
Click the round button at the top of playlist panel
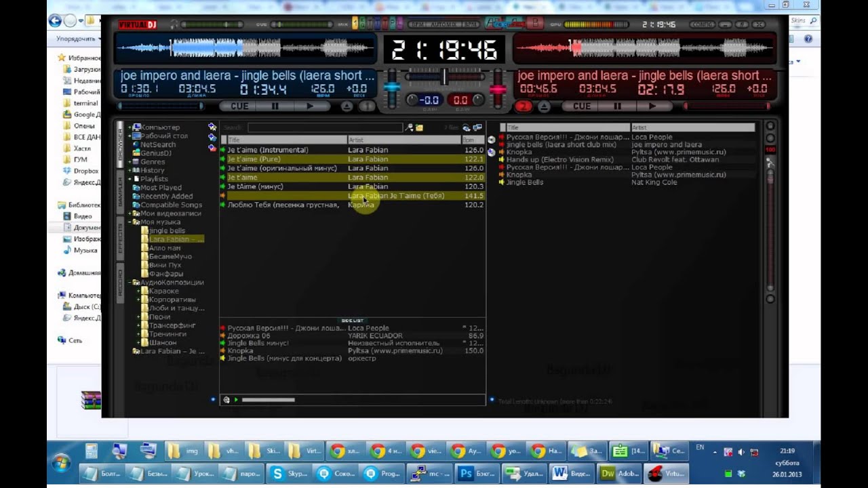tap(770, 126)
